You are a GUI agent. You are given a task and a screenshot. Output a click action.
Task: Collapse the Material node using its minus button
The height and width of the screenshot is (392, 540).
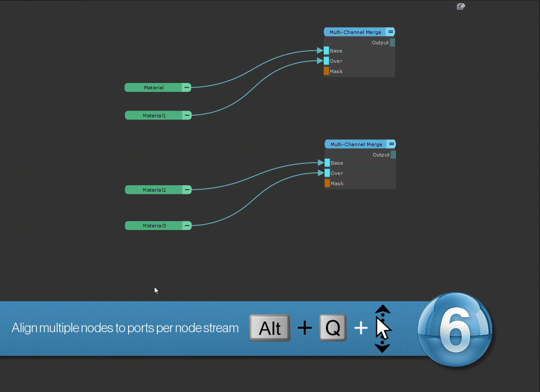coord(186,88)
